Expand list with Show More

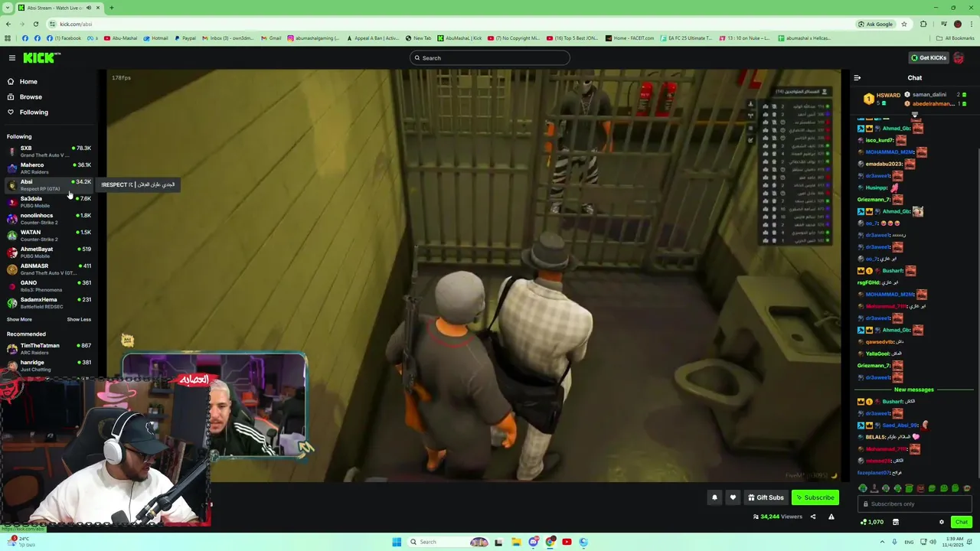coord(20,320)
